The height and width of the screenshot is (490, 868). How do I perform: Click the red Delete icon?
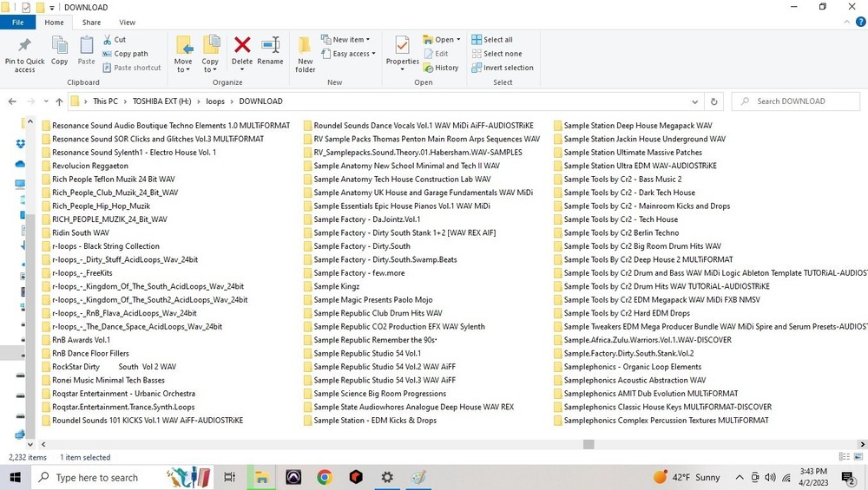coord(242,45)
